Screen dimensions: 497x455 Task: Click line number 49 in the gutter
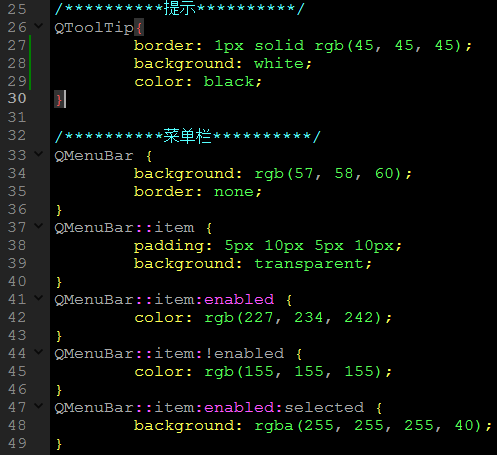(x=17, y=443)
